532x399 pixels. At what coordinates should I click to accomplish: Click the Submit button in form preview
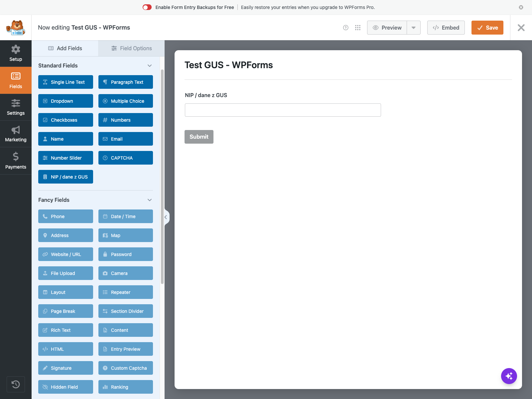(199, 137)
